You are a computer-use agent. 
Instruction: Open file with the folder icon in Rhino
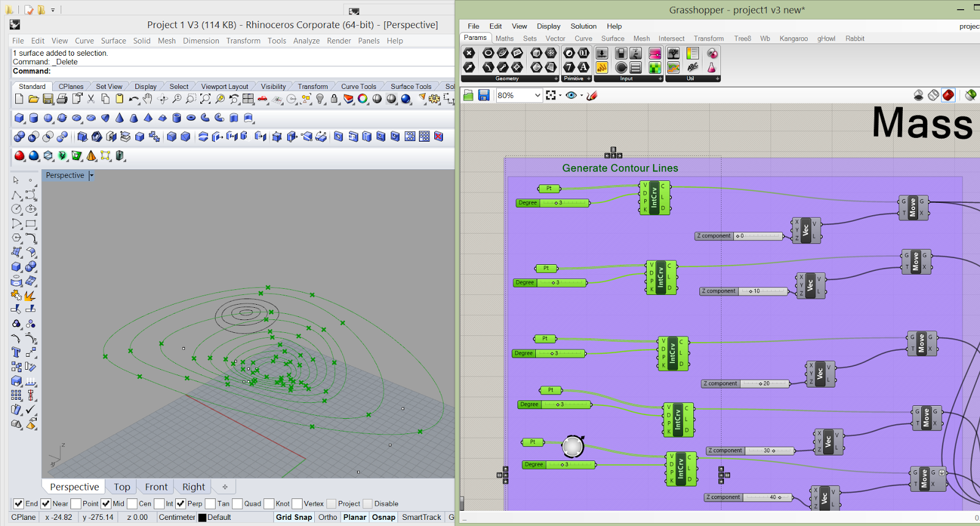34,99
